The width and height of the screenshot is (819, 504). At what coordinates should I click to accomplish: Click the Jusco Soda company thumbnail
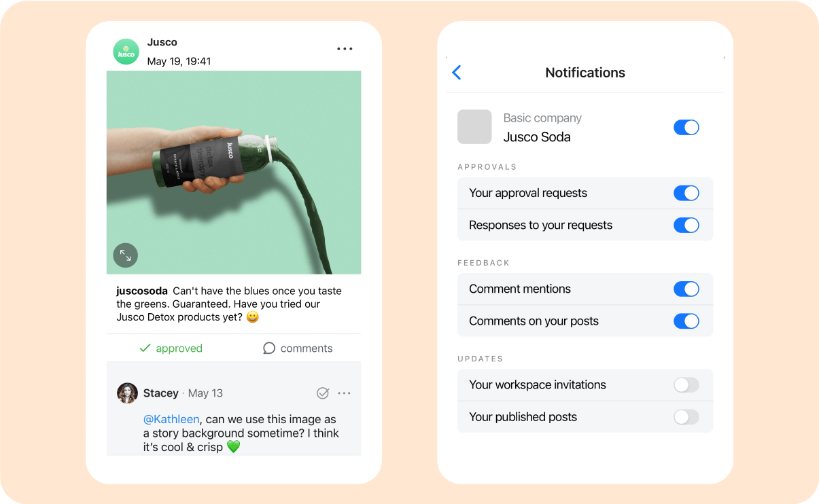(x=474, y=126)
